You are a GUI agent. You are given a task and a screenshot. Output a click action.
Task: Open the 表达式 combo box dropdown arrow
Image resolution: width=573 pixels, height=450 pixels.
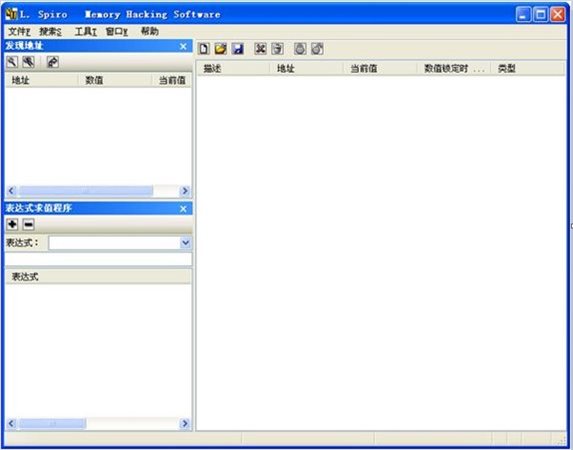coord(185,243)
